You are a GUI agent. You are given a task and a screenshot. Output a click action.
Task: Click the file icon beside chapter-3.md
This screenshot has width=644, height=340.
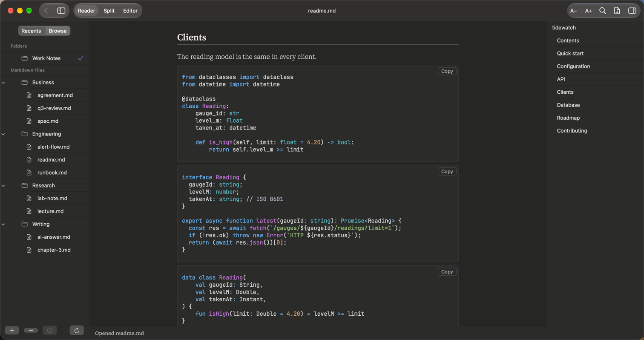click(29, 250)
